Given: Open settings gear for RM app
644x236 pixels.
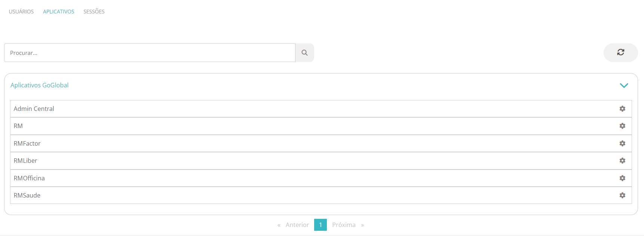Looking at the screenshot, I should point(622,126).
